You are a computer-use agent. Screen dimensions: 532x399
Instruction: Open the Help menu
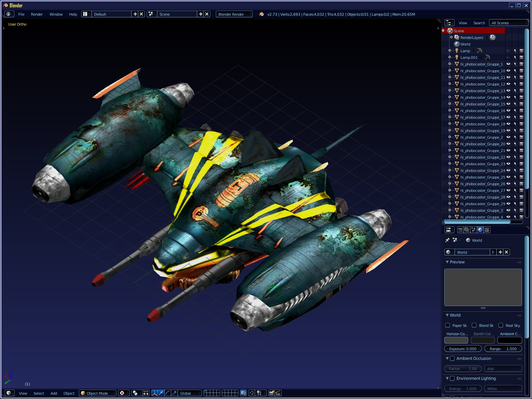click(x=73, y=14)
